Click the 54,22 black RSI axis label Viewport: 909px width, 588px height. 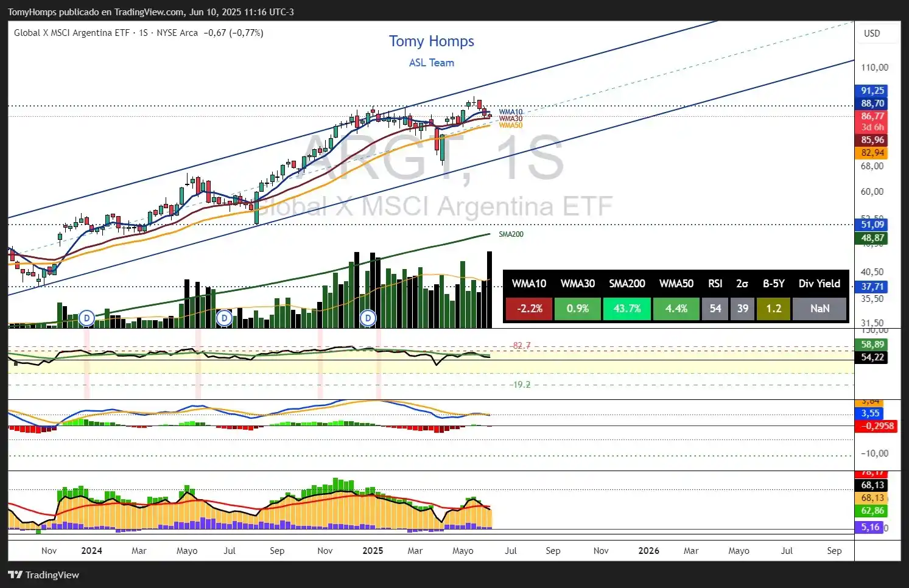[x=872, y=357]
